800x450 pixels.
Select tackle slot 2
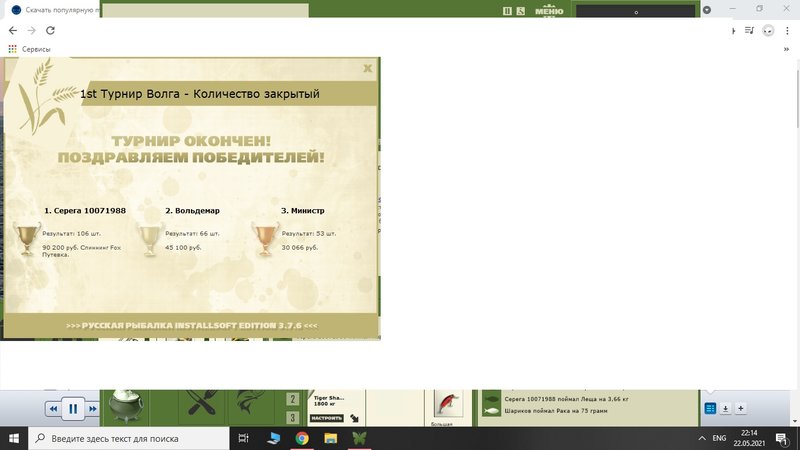[292, 398]
